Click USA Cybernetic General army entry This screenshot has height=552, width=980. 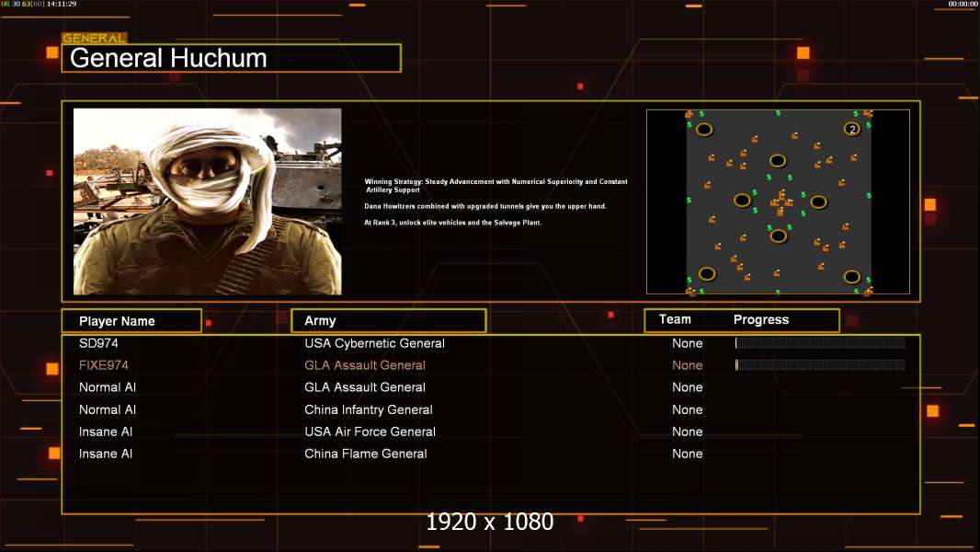point(374,343)
